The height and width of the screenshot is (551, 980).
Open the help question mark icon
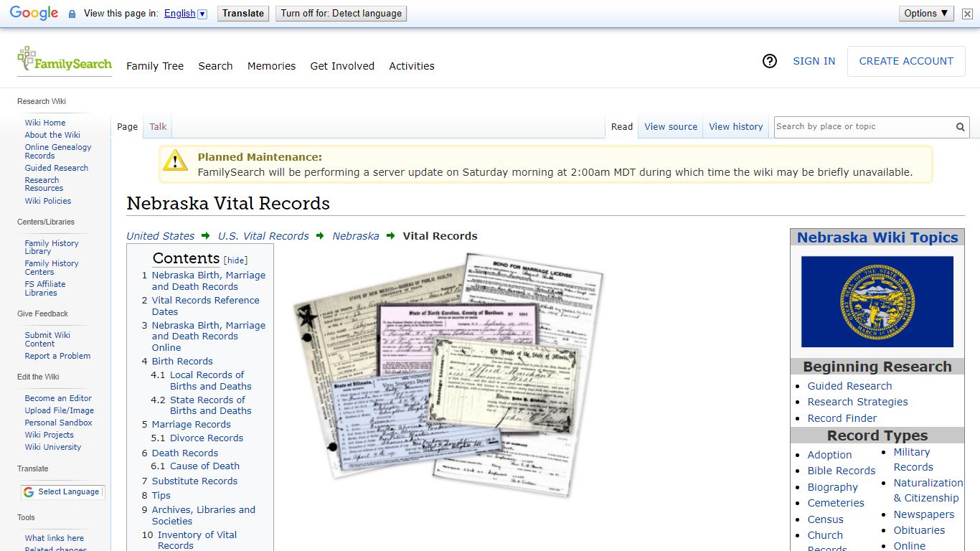coord(770,61)
